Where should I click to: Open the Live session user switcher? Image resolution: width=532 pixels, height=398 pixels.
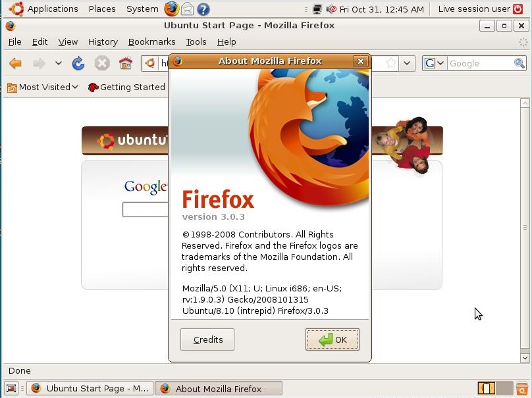pyautogui.click(x=474, y=9)
